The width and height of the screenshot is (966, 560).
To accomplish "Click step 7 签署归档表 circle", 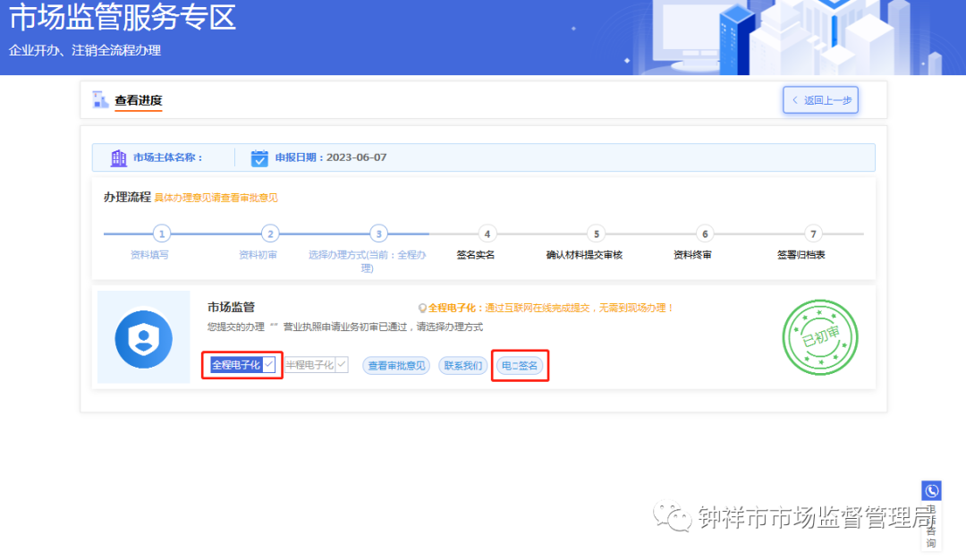I will [813, 234].
